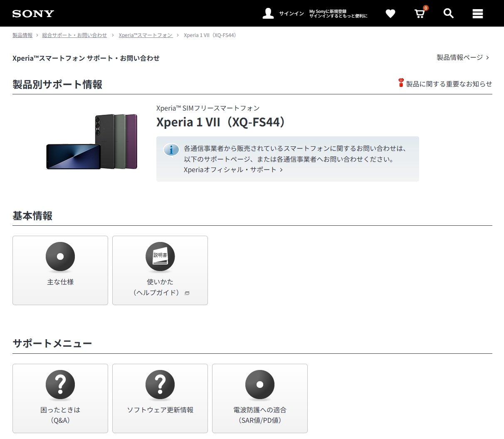
Task: Click the Xperia™ SIMフリースマートフォン text
Action: point(208,108)
